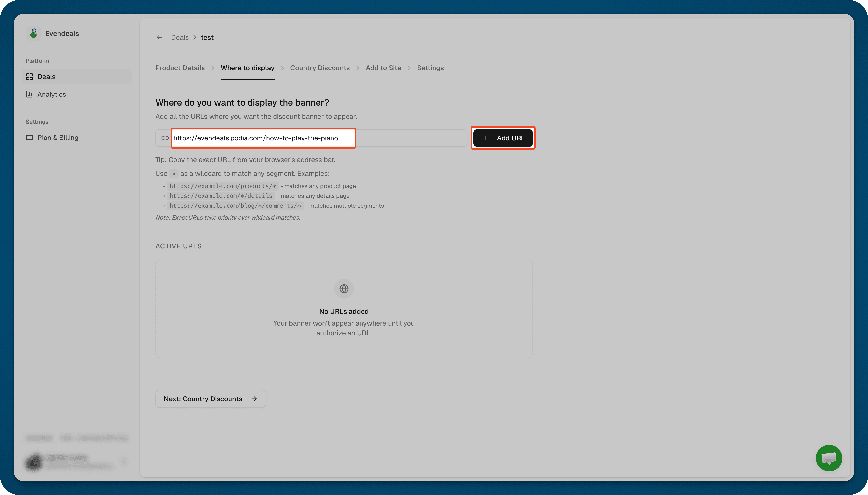The image size is (868, 495).
Task: Switch to the Product Details step
Action: point(180,68)
